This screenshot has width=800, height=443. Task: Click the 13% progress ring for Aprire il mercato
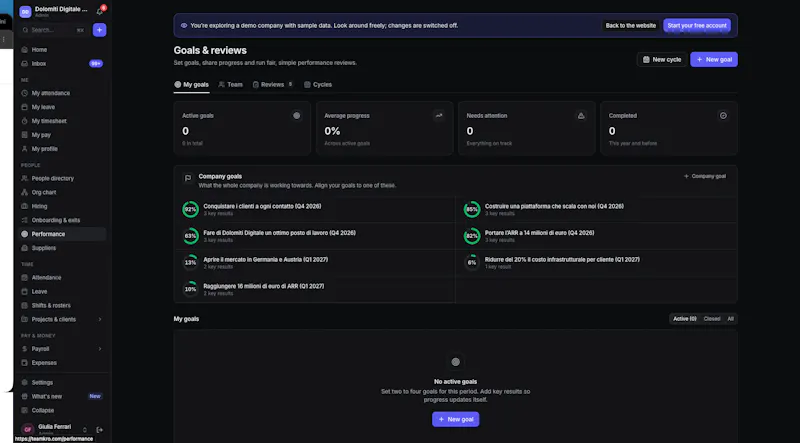coord(190,263)
